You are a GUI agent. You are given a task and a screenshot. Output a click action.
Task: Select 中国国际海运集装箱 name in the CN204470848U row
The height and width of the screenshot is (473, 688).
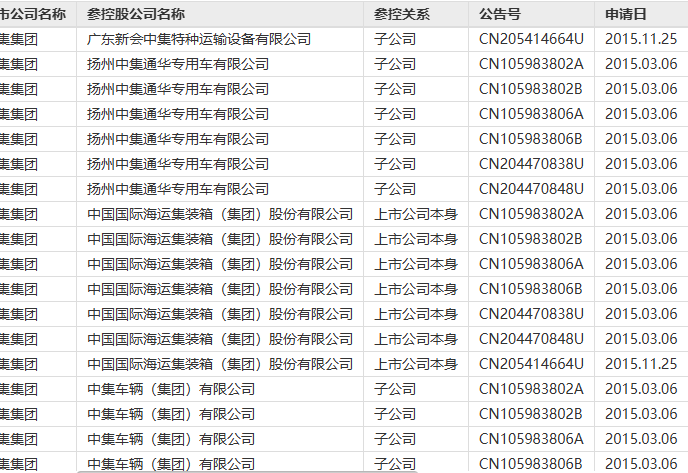(x=220, y=339)
